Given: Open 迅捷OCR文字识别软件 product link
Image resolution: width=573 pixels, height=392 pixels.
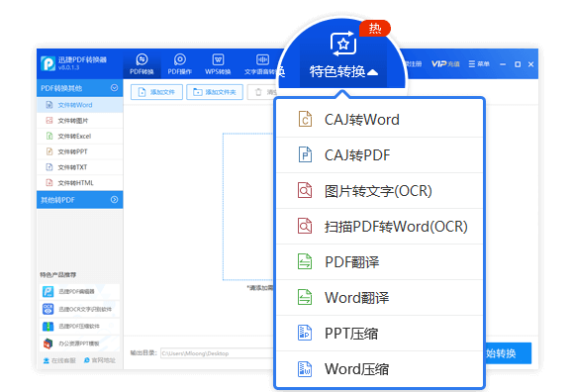Looking at the screenshot, I should (x=79, y=309).
